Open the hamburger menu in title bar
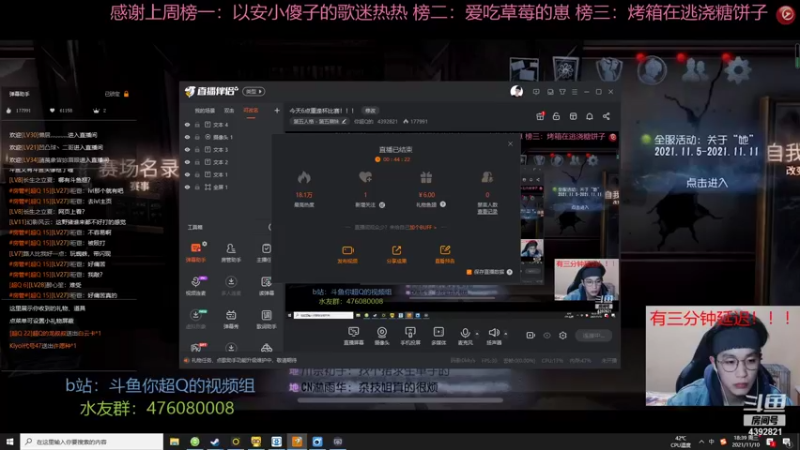800x450 pixels. [574, 92]
